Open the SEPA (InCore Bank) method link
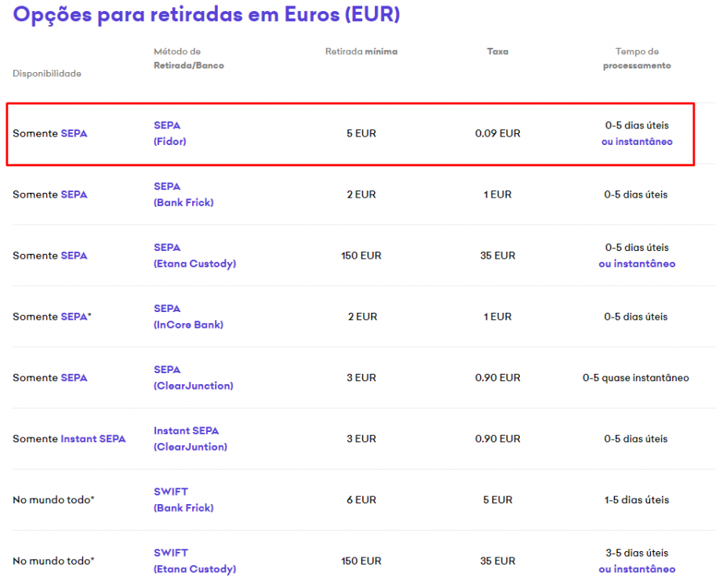The image size is (723, 588). tap(188, 317)
